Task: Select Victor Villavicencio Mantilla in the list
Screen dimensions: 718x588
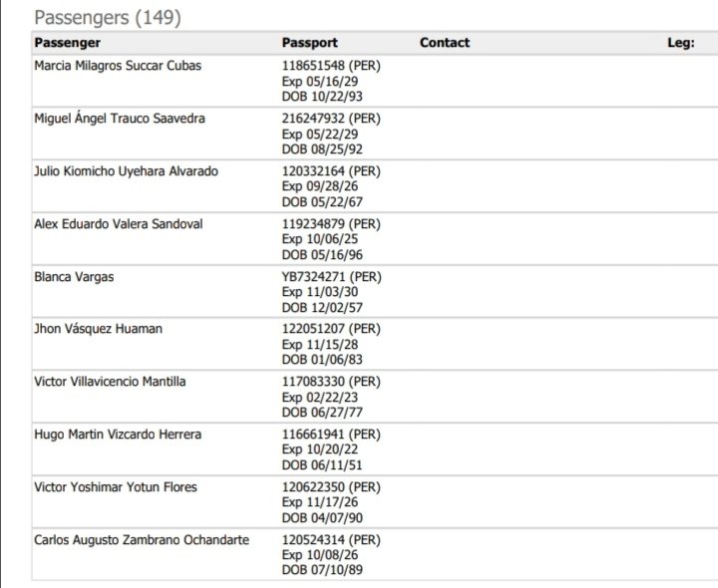Action: click(x=110, y=382)
